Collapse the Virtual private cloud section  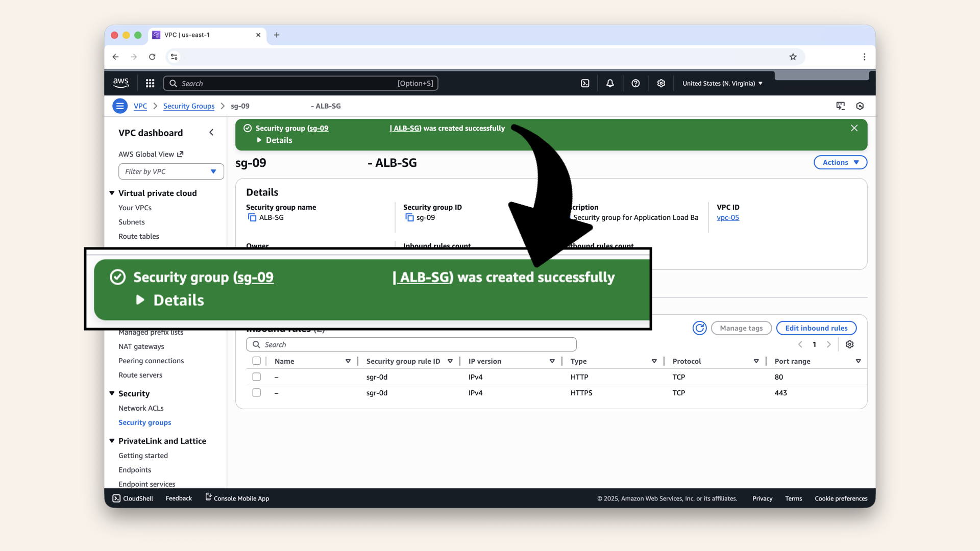tap(112, 193)
